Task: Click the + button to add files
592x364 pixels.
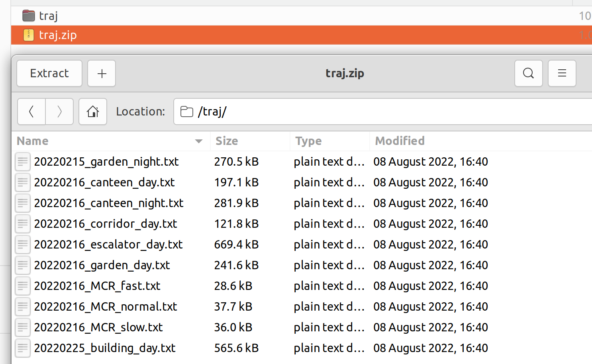Action: 102,73
